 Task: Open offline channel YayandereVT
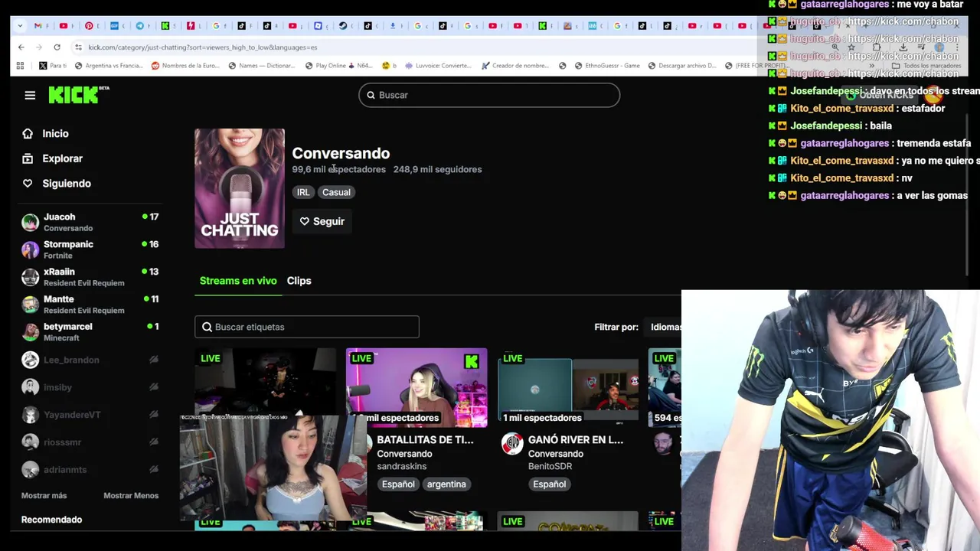pos(90,415)
